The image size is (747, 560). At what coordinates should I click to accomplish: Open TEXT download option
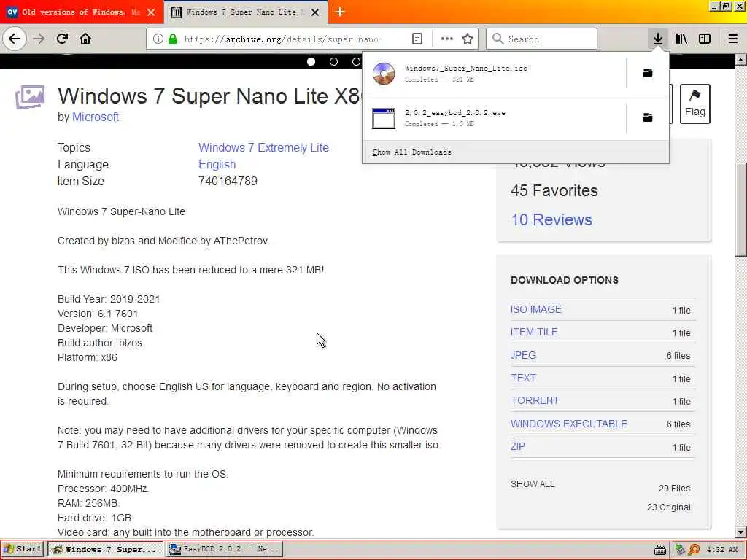(523, 378)
